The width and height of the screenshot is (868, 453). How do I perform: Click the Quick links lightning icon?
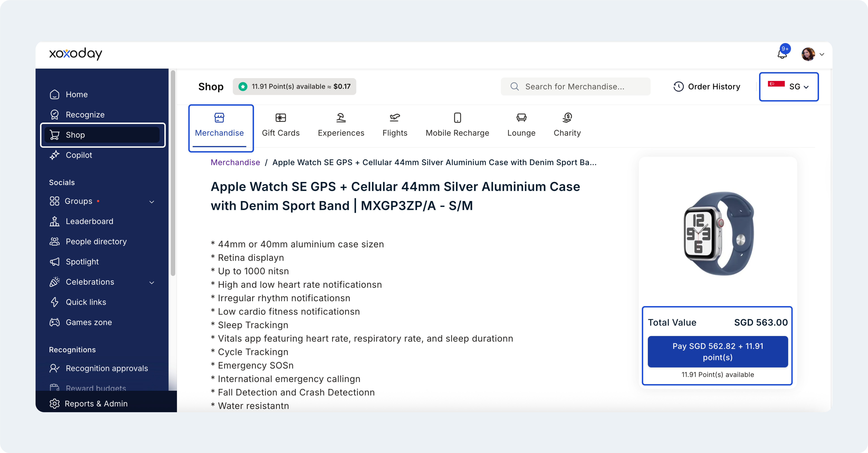(55, 302)
